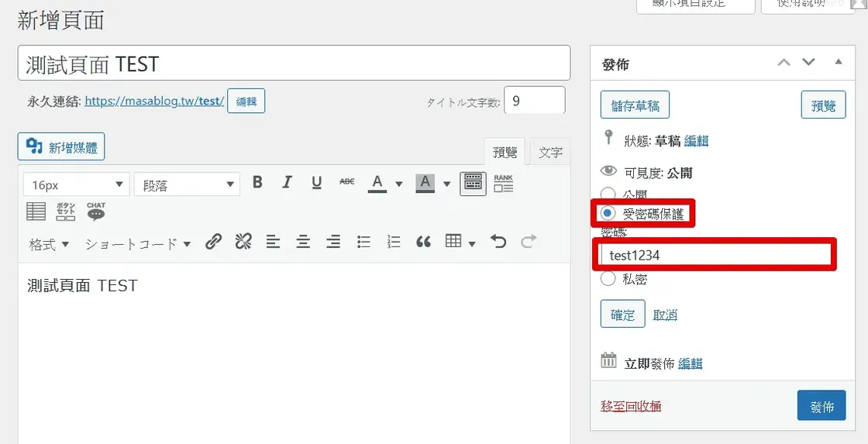Redo the last edit
This screenshot has width=868, height=444.
529,242
